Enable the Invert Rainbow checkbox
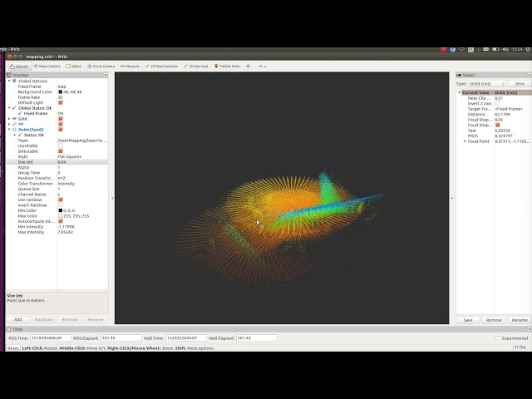 [x=61, y=205]
